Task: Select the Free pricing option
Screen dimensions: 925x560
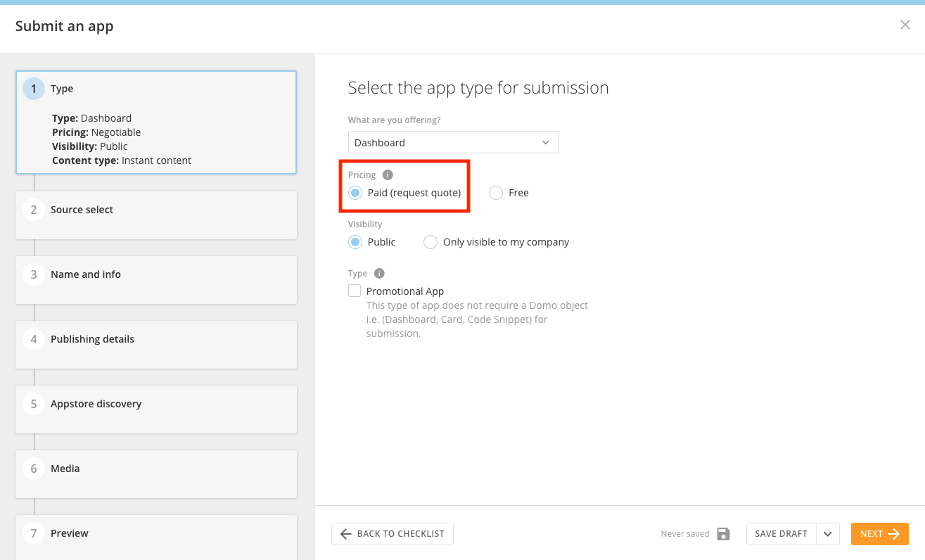Action: point(495,192)
